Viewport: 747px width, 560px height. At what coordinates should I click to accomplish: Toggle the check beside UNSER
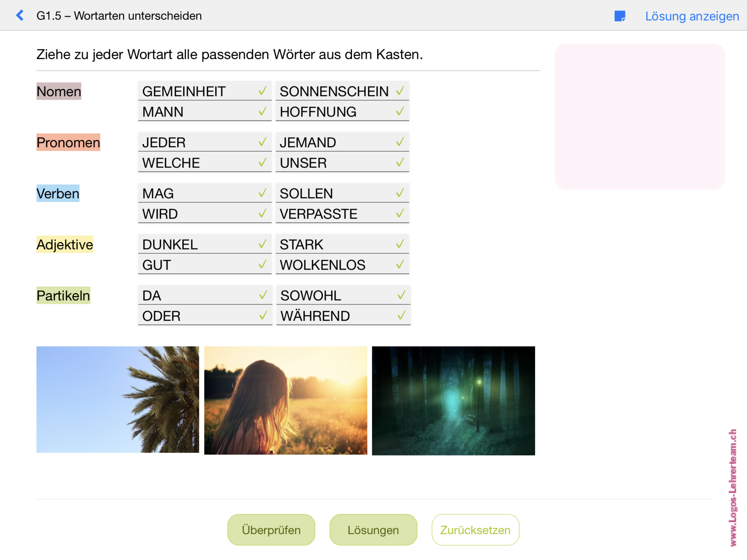400,163
